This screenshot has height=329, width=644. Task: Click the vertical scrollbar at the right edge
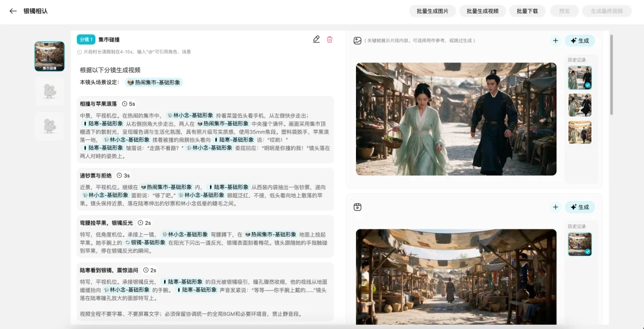pos(612,75)
